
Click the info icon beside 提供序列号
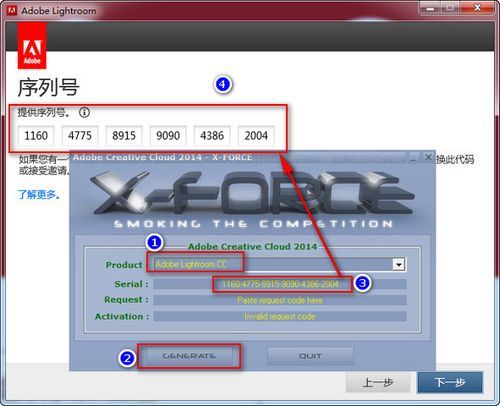coord(84,112)
